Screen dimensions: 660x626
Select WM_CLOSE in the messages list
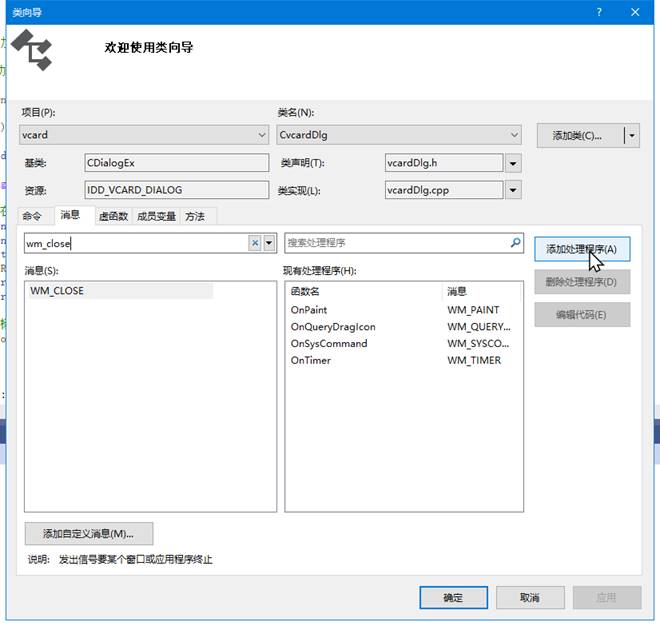tap(57, 291)
